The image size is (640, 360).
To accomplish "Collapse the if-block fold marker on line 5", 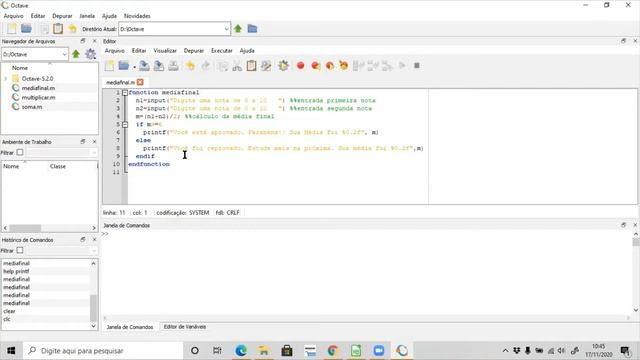I will (125, 124).
